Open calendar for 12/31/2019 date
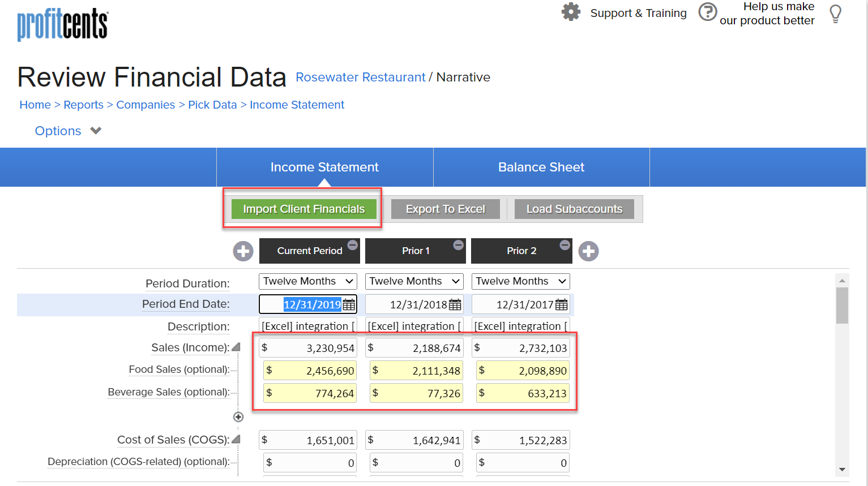 349,304
